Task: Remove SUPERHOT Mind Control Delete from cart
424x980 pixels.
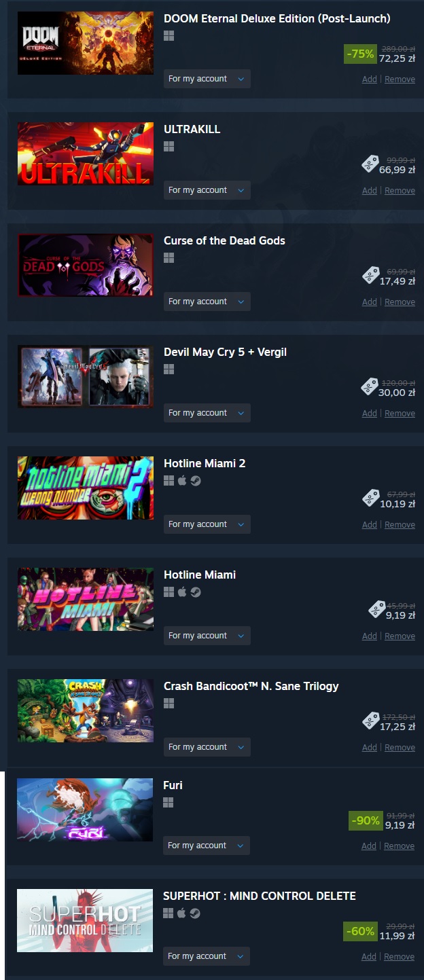Action: coord(399,956)
